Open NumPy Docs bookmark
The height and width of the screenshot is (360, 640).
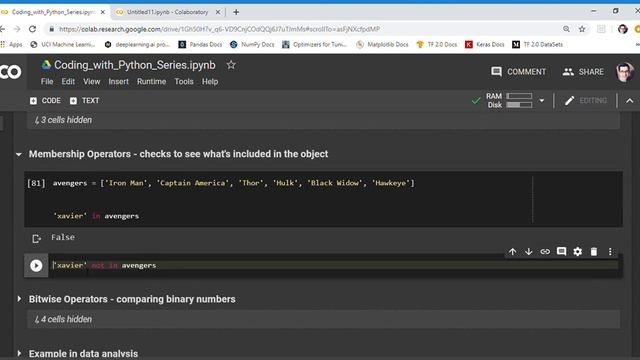(252, 44)
